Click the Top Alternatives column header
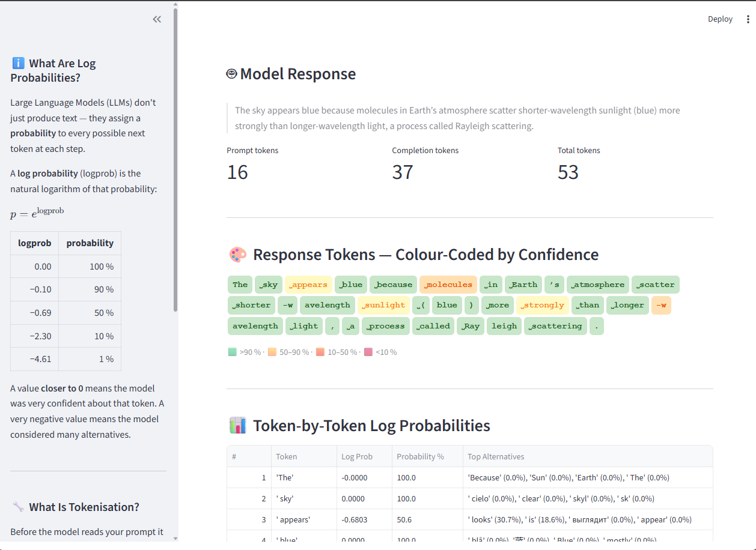756x550 pixels. pos(496,456)
